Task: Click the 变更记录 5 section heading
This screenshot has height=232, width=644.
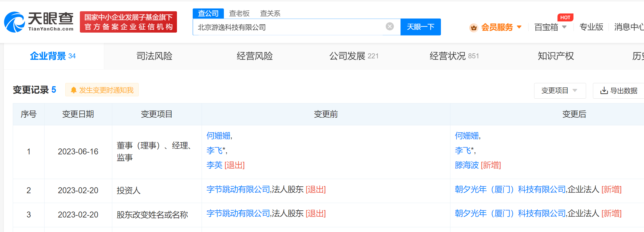Action: [34, 90]
